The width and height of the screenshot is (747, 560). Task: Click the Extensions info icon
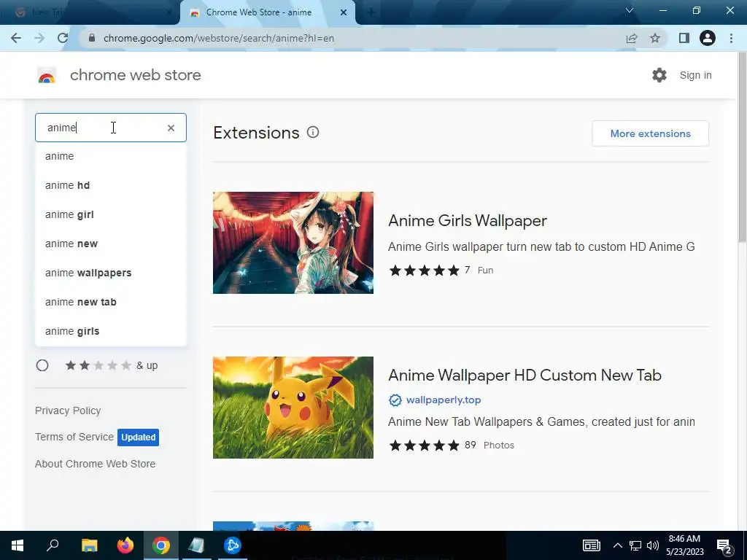[x=312, y=133]
